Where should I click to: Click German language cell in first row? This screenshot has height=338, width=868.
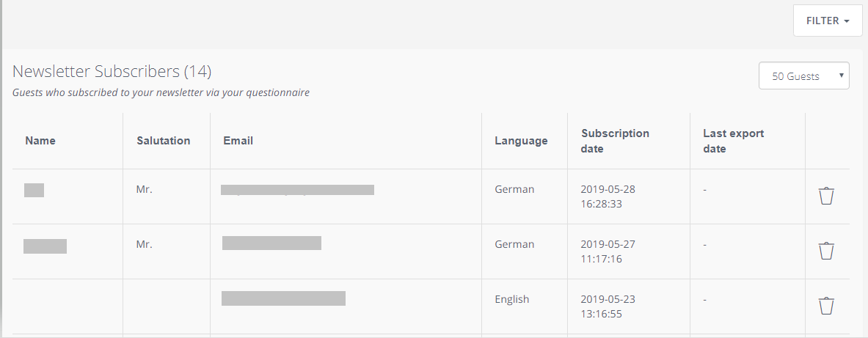(x=514, y=189)
